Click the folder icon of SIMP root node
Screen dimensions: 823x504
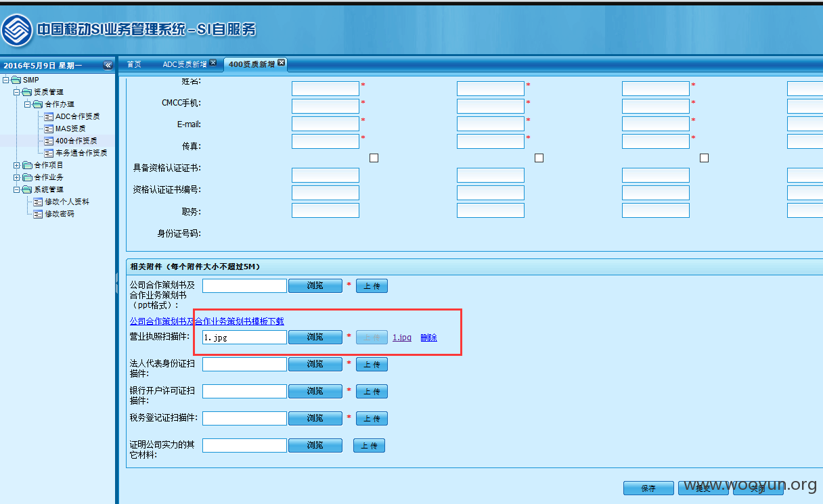click(x=16, y=80)
